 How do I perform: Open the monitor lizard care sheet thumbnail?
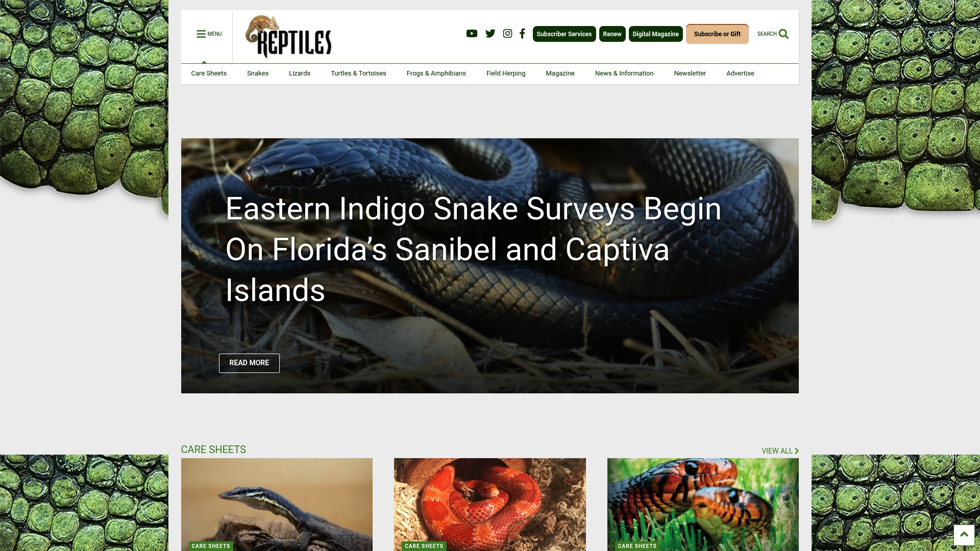point(277,504)
